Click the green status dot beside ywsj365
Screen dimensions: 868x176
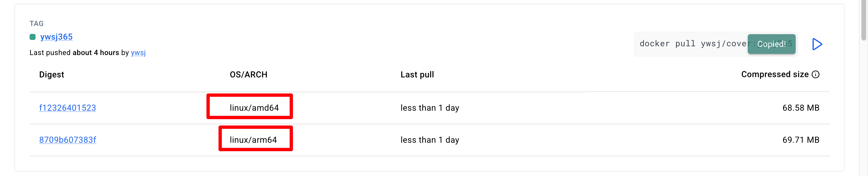pyautogui.click(x=33, y=37)
